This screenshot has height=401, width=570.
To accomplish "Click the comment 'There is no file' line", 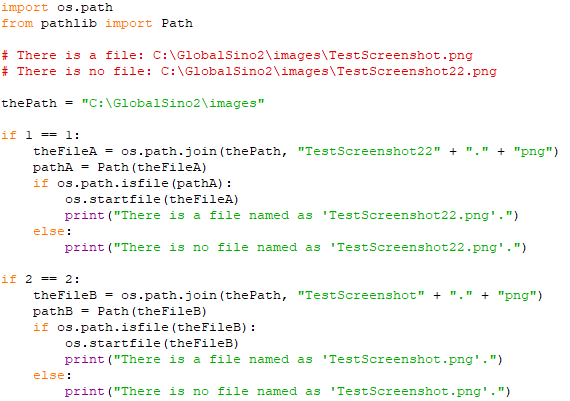I will point(249,71).
